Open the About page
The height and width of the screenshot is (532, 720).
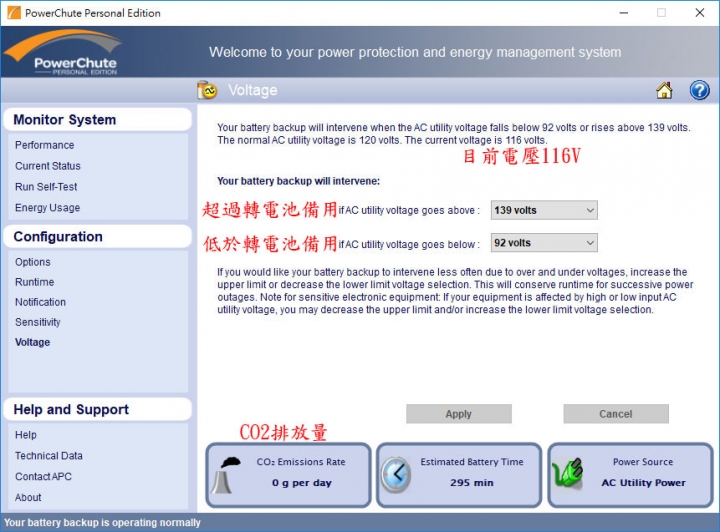tap(28, 497)
